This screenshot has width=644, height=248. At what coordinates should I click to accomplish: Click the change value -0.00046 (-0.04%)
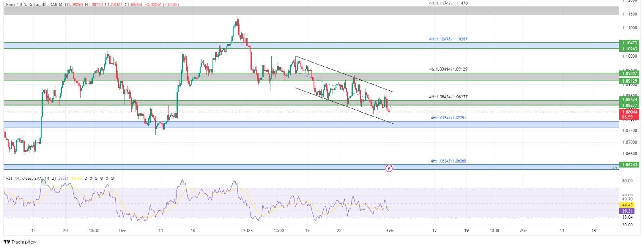(x=162, y=4)
